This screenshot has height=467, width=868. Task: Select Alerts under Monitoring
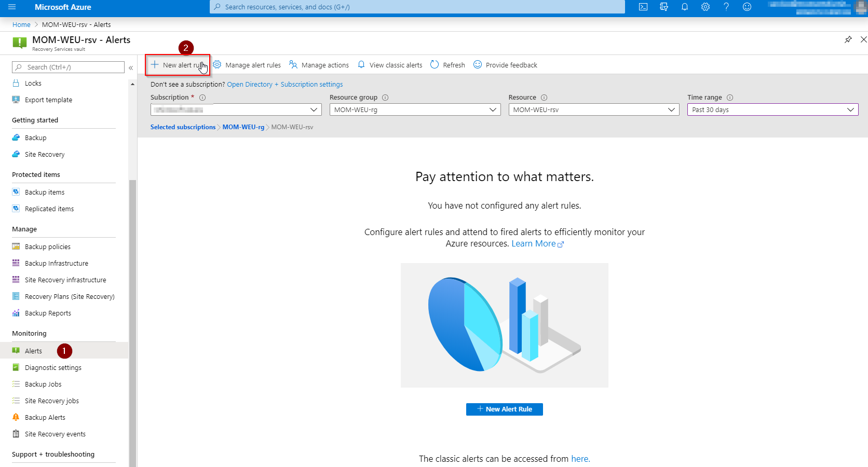64,351
